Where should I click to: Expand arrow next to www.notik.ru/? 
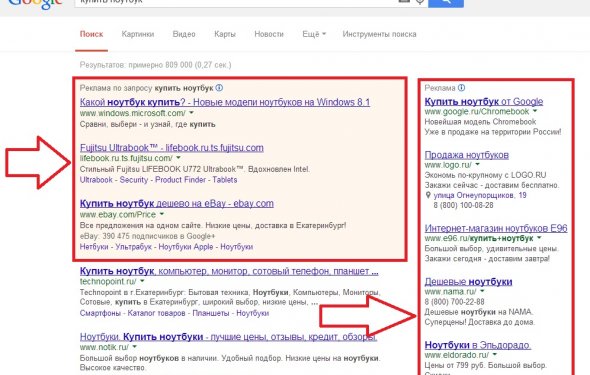(134, 347)
